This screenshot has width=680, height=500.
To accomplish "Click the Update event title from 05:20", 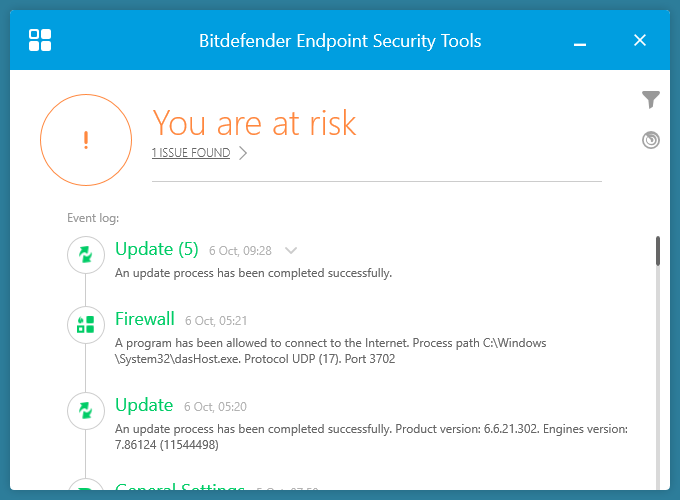I will tap(144, 405).
